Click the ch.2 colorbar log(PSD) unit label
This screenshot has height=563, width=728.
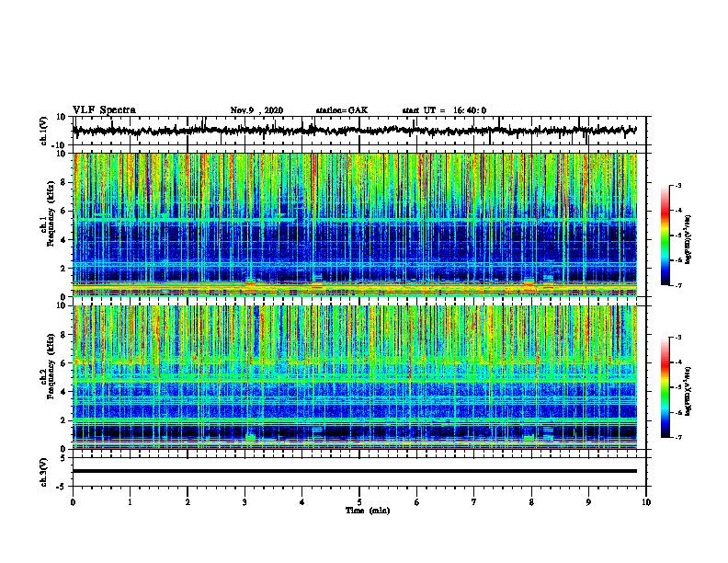(x=688, y=392)
